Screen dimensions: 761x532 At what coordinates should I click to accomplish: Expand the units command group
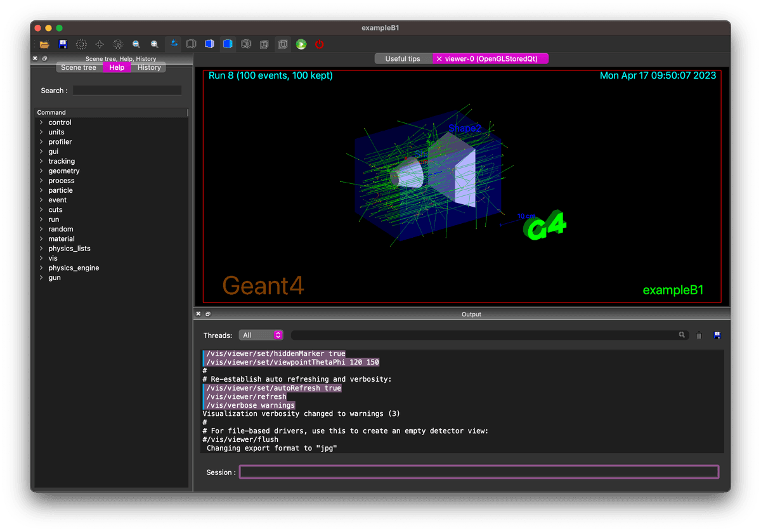(x=41, y=132)
